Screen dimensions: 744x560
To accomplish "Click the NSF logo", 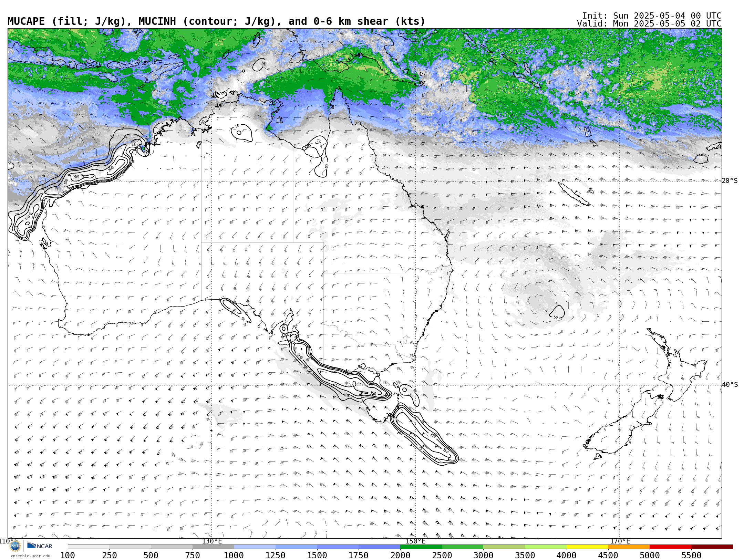I will pos(15,546).
